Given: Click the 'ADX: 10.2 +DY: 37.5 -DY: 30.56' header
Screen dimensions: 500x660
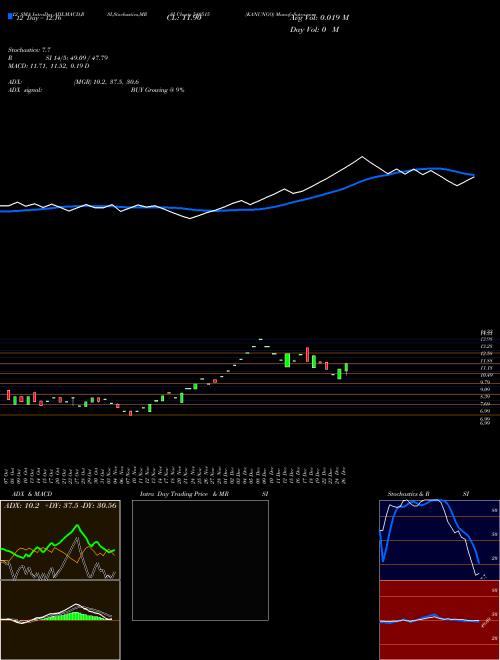Looking at the screenshot, I should point(60,506).
